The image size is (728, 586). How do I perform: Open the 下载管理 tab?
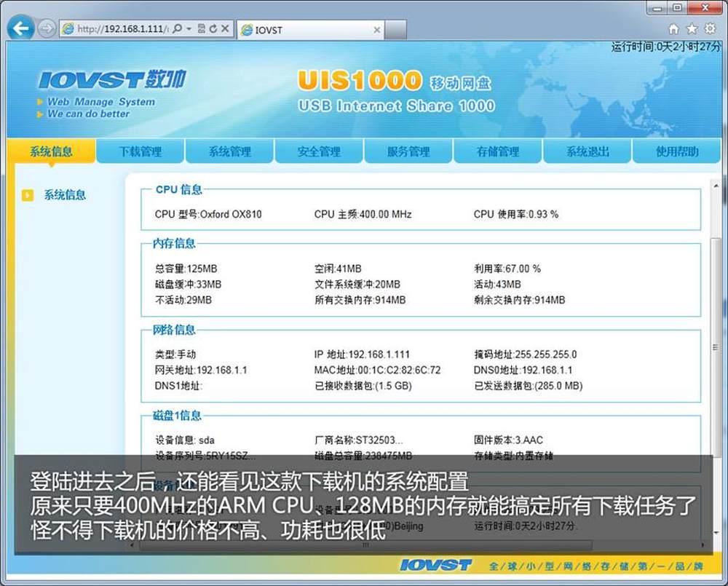point(141,151)
